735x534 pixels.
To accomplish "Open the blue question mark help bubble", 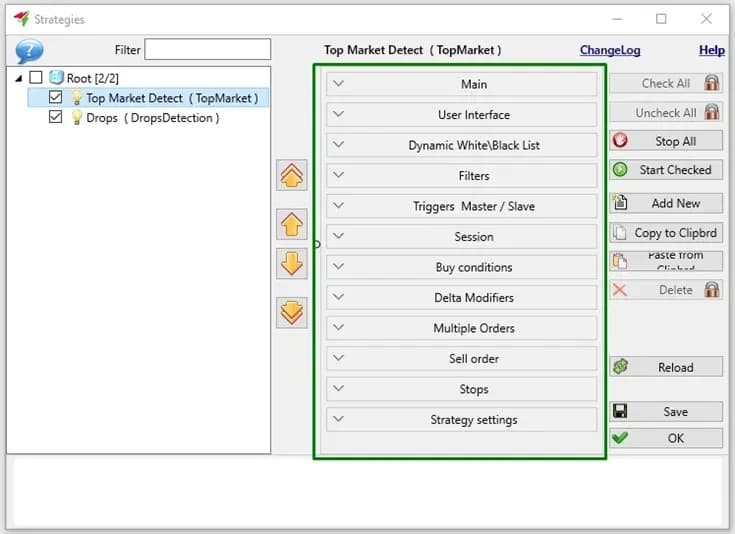I will pyautogui.click(x=29, y=50).
